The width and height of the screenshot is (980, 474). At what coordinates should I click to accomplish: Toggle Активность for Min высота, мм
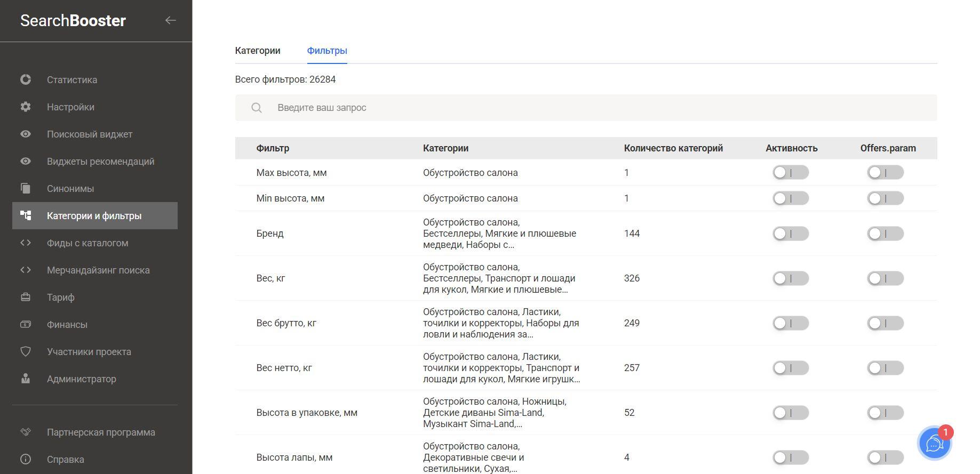(x=791, y=198)
